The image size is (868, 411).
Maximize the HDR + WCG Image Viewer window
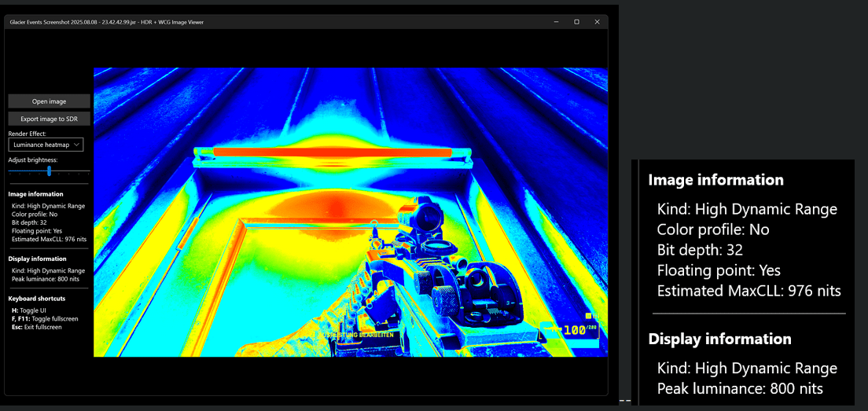pos(576,21)
